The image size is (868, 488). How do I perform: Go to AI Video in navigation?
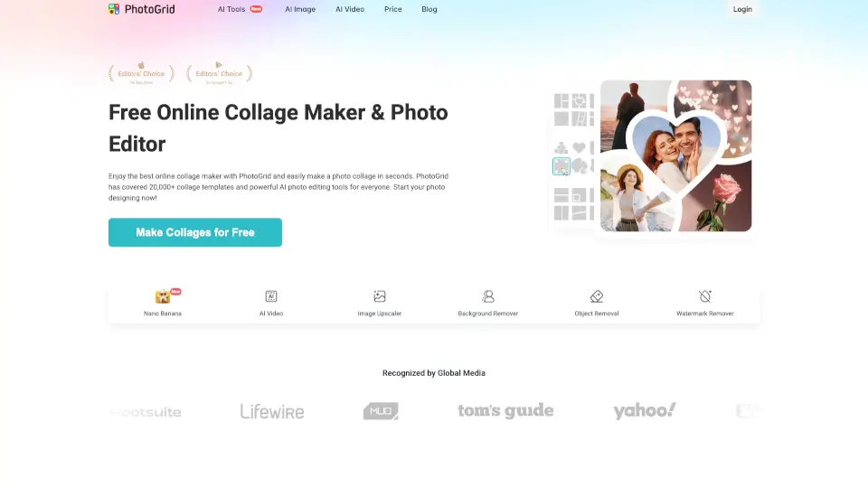coord(350,9)
